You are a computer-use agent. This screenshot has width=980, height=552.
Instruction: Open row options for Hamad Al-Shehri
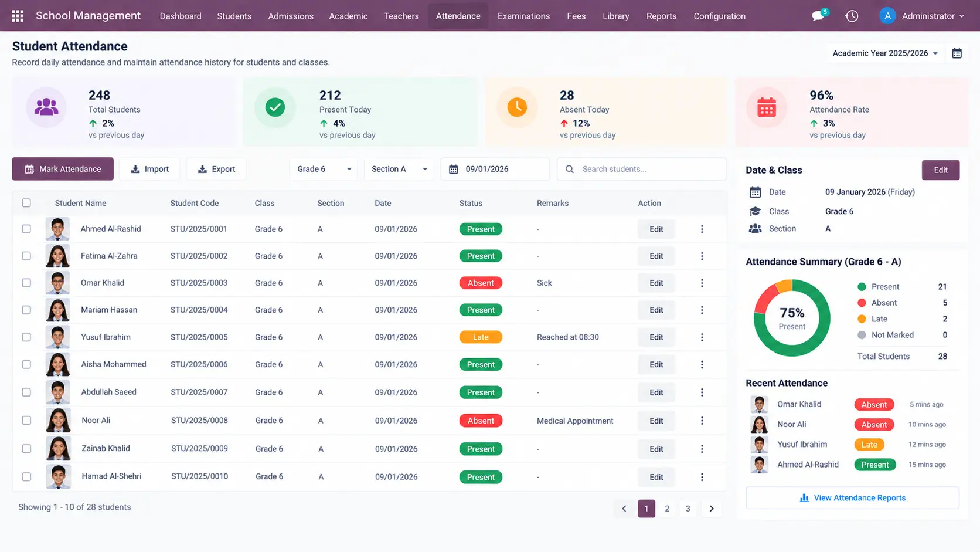702,477
